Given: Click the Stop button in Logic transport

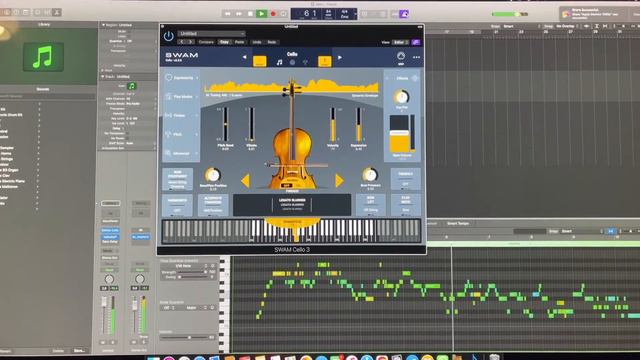Looking at the screenshot, I should [x=250, y=13].
